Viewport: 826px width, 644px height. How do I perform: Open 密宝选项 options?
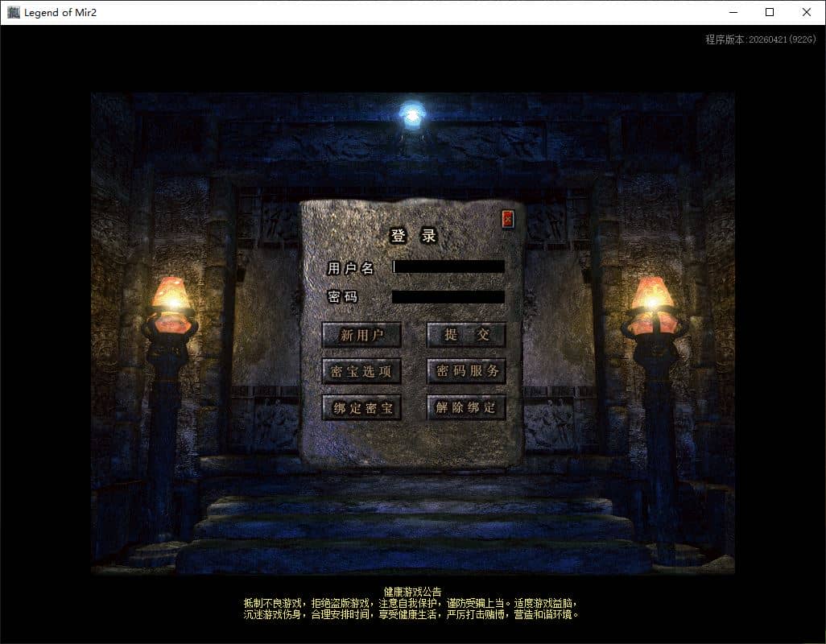pyautogui.click(x=361, y=371)
